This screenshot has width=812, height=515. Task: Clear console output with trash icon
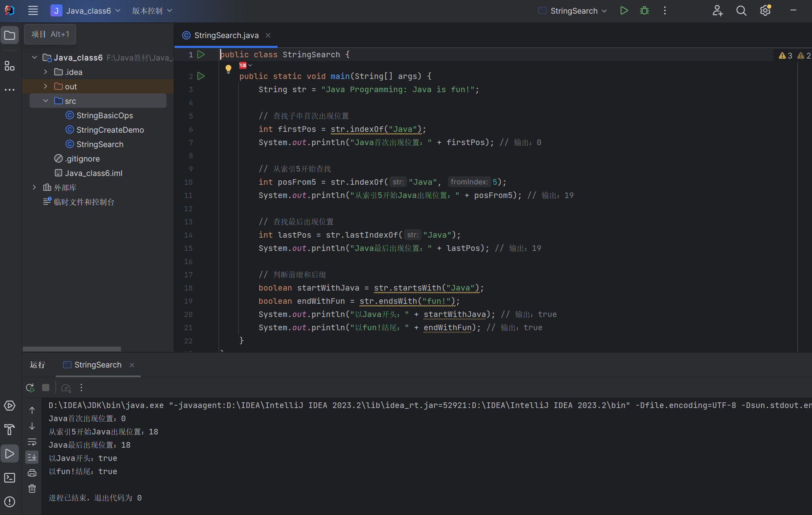tap(32, 489)
